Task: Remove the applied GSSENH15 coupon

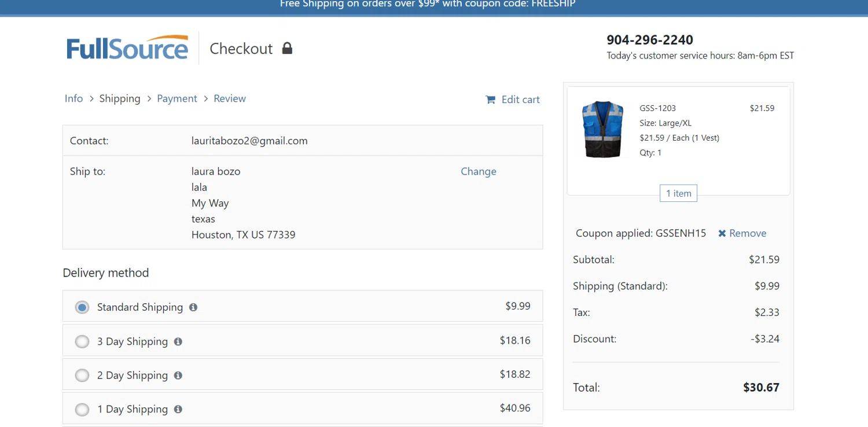Action: pos(748,233)
